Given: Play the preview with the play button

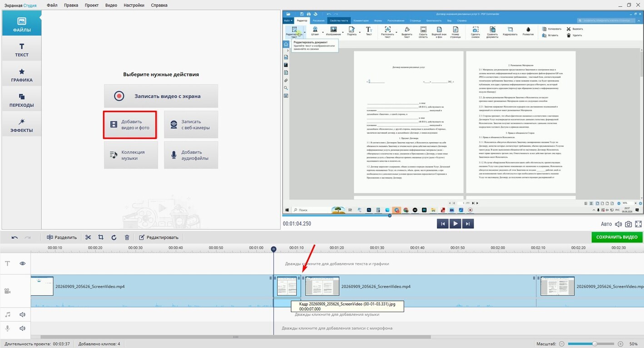Looking at the screenshot, I should (455, 224).
